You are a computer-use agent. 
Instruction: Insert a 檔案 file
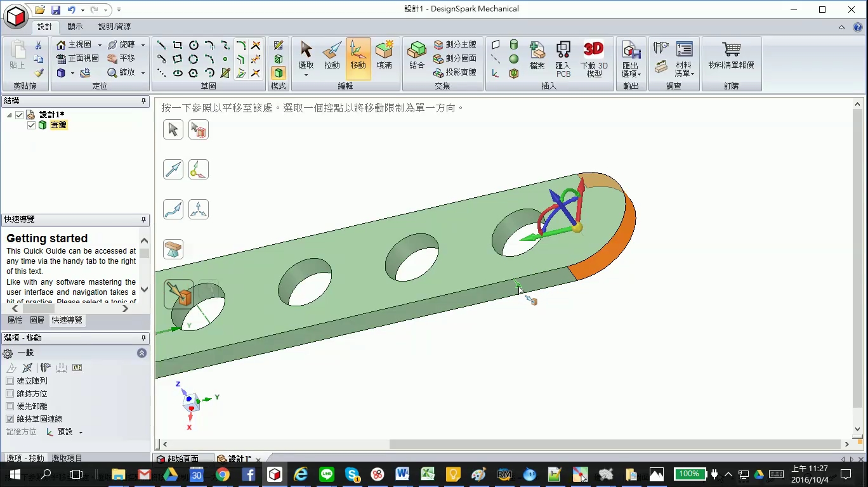click(537, 55)
